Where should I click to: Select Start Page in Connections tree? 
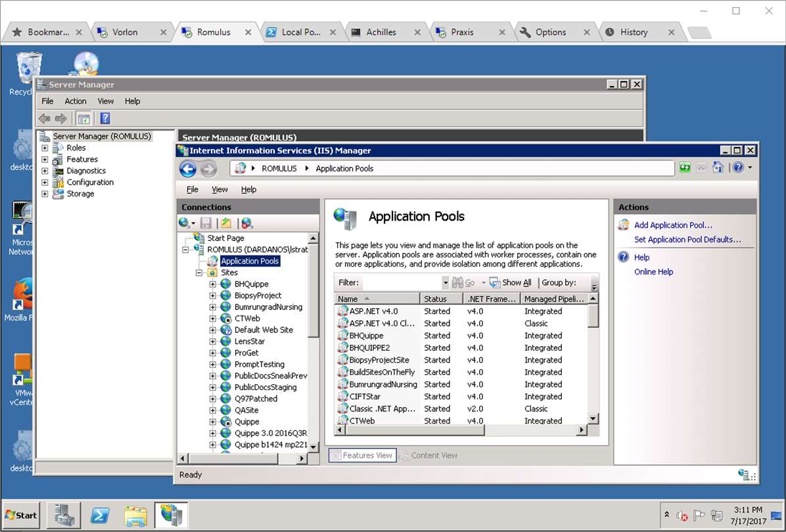pos(225,238)
